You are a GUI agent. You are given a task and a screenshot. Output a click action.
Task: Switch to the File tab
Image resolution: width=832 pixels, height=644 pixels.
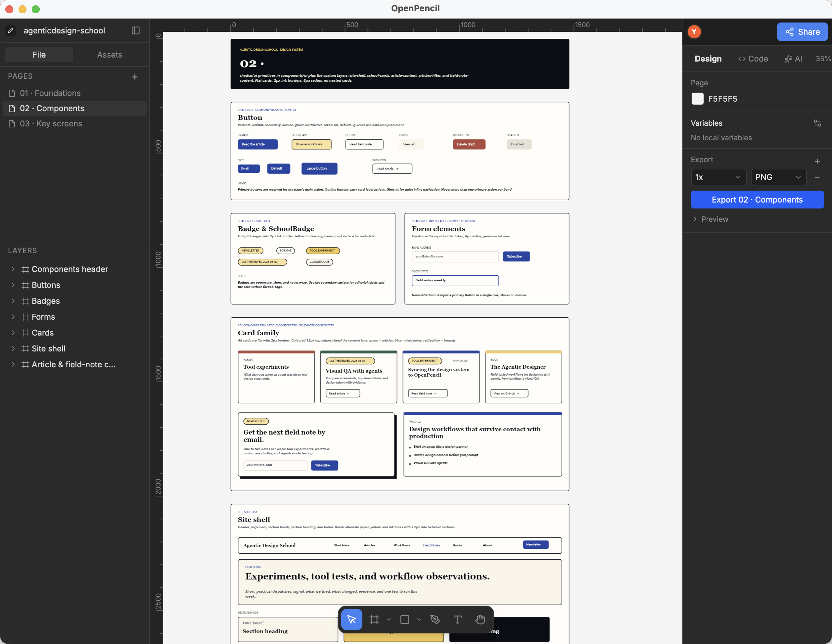(39, 55)
